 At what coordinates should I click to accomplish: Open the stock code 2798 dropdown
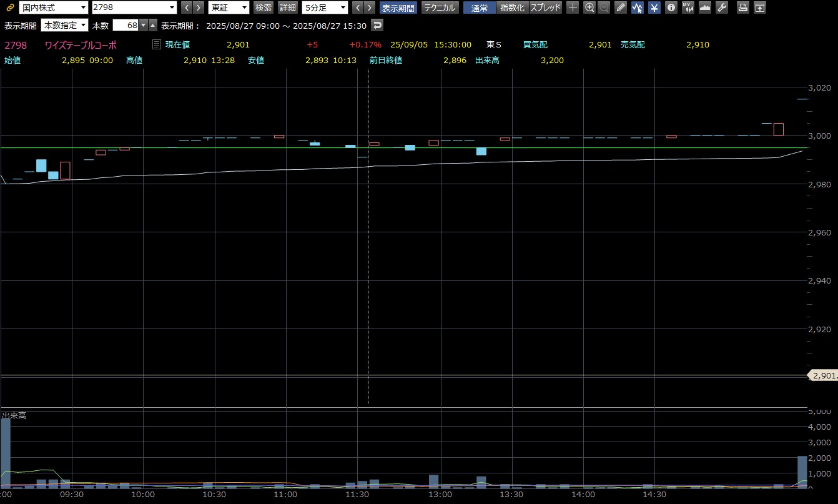[134, 7]
